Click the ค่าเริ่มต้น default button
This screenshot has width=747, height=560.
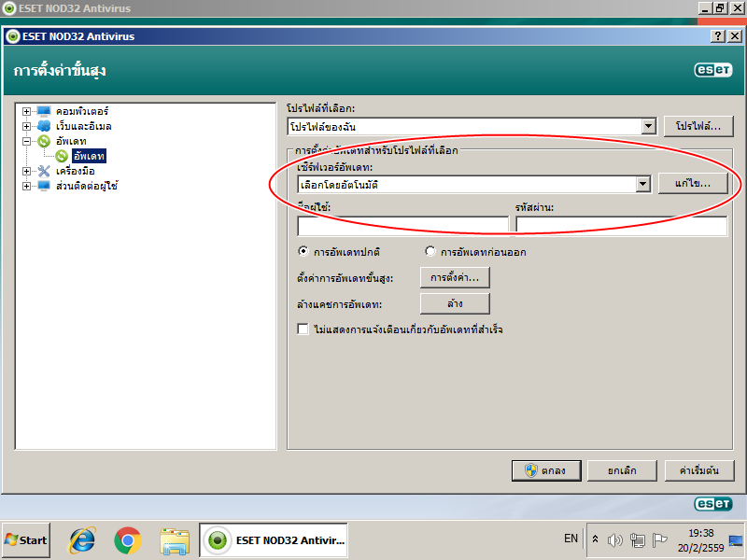tap(698, 470)
